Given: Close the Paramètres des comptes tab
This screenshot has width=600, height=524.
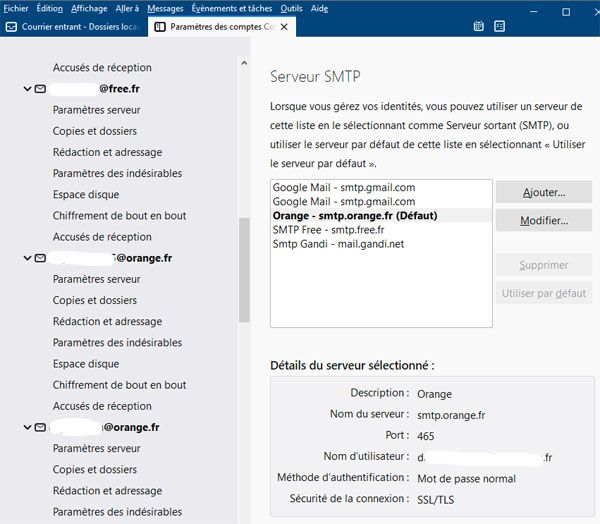Looking at the screenshot, I should [x=285, y=27].
